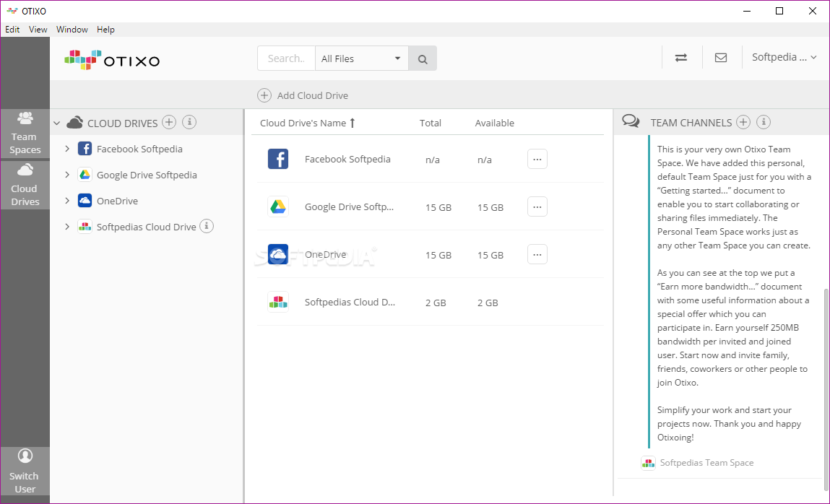Screen dimensions: 830x504
Task: Click the Add Cloud Drive label
Action: click(x=312, y=96)
